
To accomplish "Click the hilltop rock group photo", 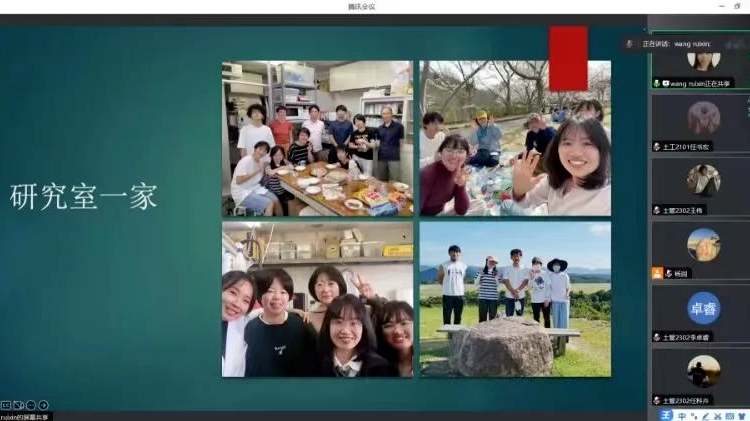I will (515, 299).
